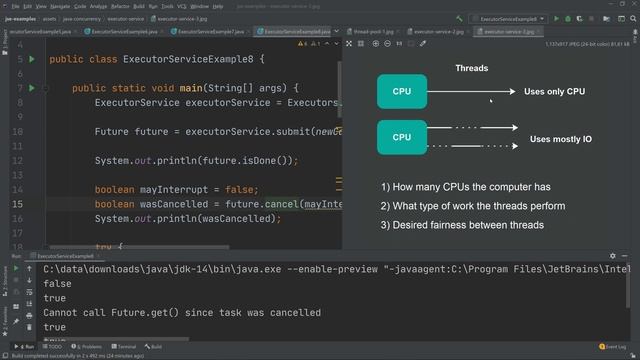Open Event Log in status bar
This screenshot has height=360, width=640.
[612, 347]
